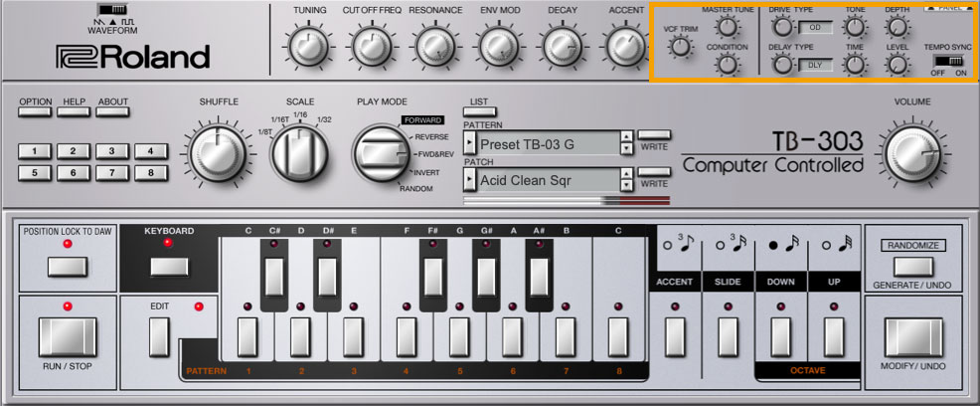Viewport: 980px width, 406px height.
Task: Step to previous pattern with up arrow
Action: (626, 137)
